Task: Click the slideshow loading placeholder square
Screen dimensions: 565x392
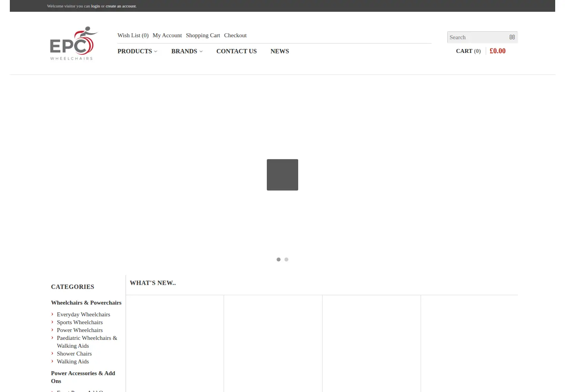Action: click(x=282, y=175)
